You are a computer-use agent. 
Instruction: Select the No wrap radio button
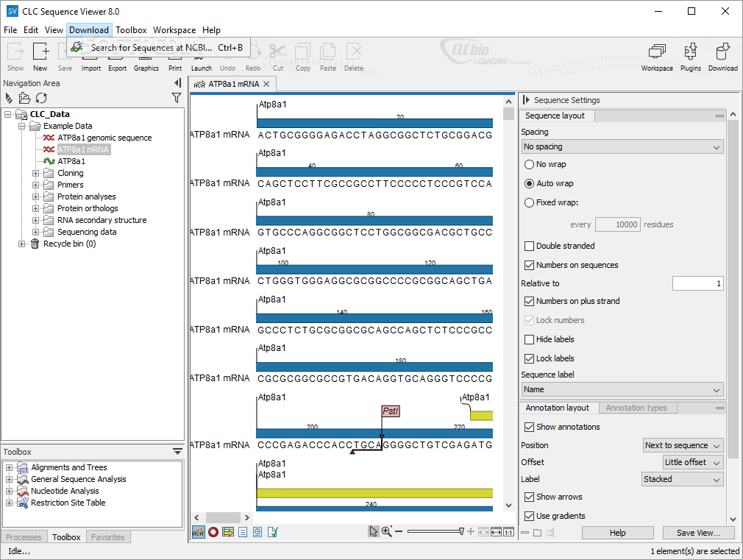529,165
